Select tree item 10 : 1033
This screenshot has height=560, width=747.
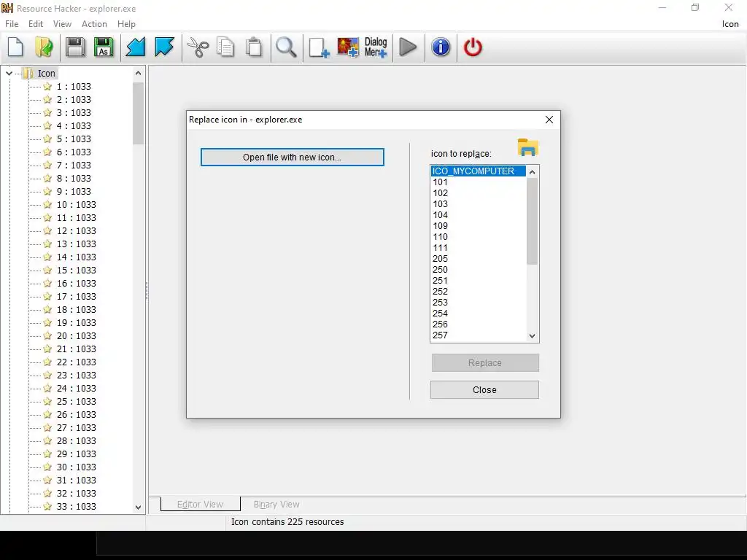click(x=76, y=204)
